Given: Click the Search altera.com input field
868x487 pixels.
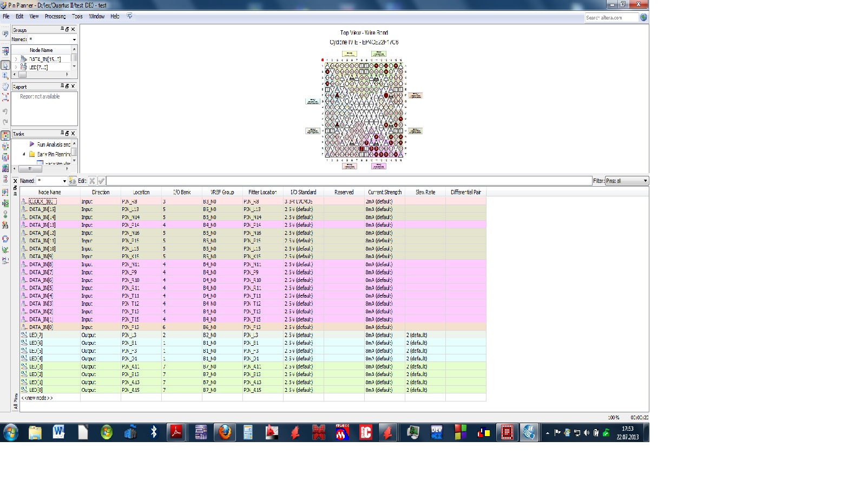Looking at the screenshot, I should coord(610,17).
